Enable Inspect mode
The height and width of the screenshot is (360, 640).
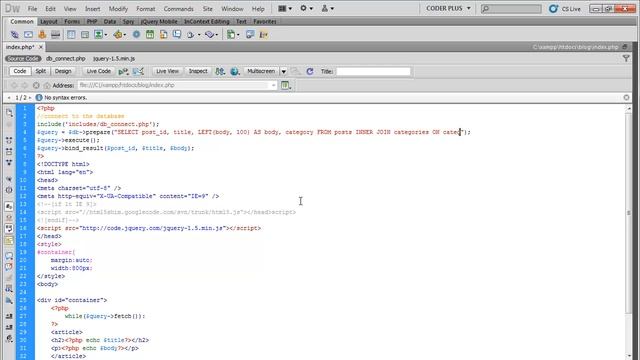click(x=198, y=71)
